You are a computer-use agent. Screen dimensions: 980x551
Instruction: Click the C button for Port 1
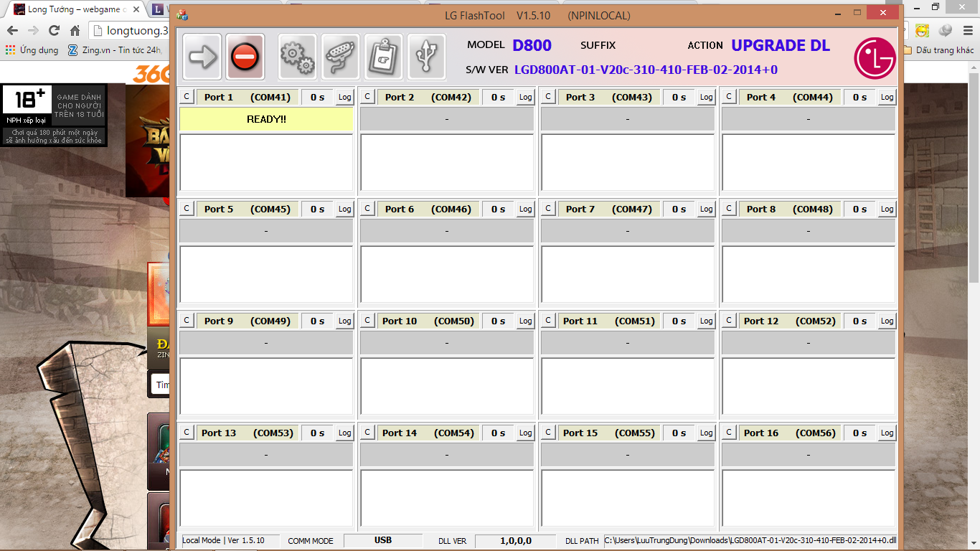point(186,97)
